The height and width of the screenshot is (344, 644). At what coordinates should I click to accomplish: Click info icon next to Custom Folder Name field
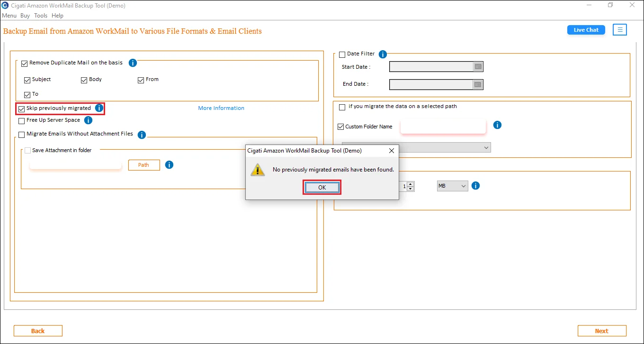tap(497, 125)
